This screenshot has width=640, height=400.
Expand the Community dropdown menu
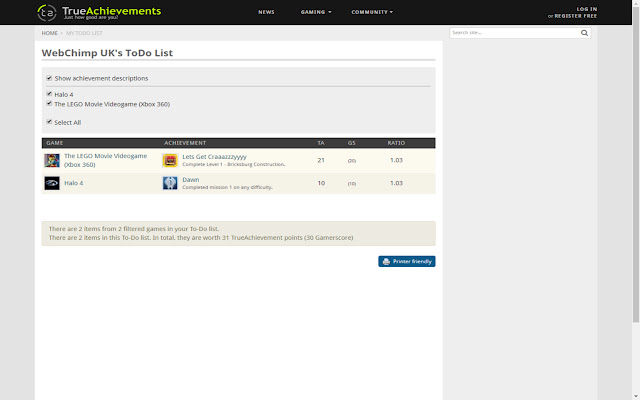(372, 12)
